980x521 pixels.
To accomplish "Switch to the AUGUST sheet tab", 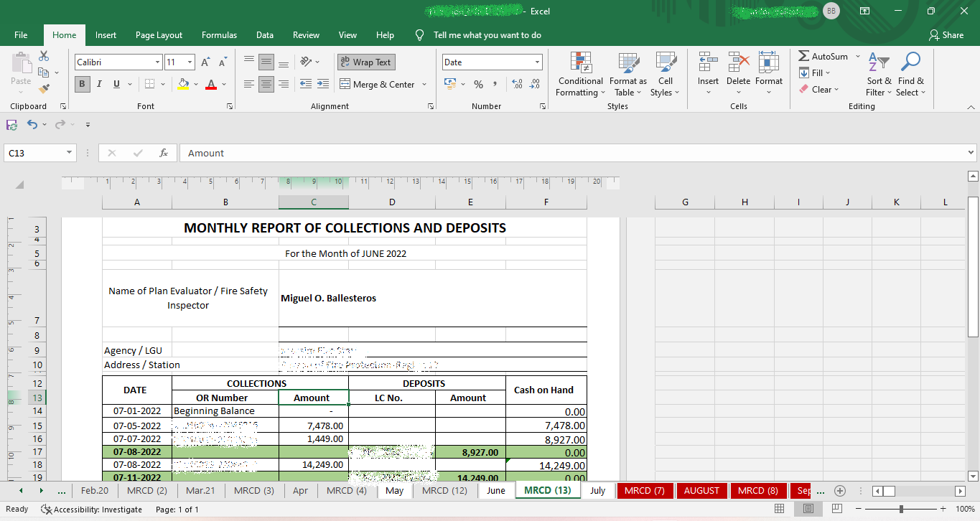I will pyautogui.click(x=701, y=491).
